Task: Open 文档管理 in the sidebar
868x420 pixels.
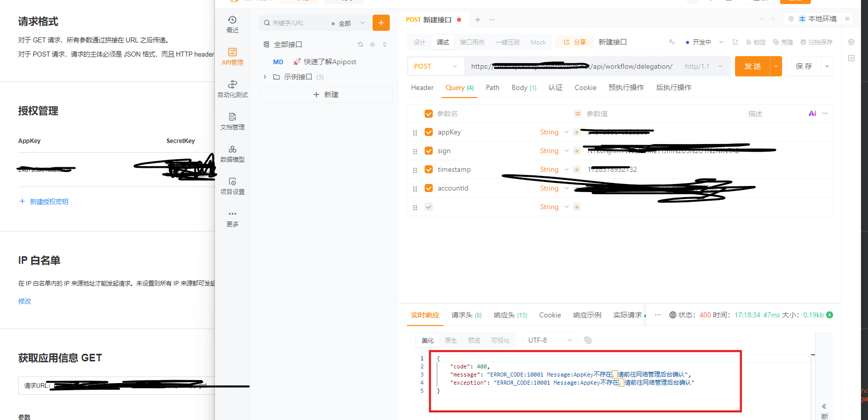Action: 232,121
